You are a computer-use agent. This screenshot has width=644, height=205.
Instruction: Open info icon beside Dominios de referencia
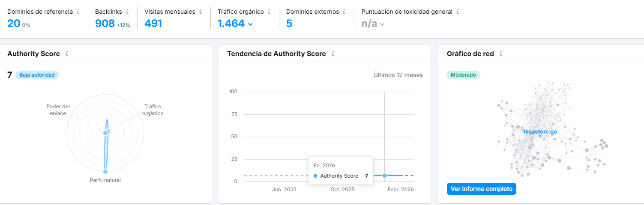78,12
